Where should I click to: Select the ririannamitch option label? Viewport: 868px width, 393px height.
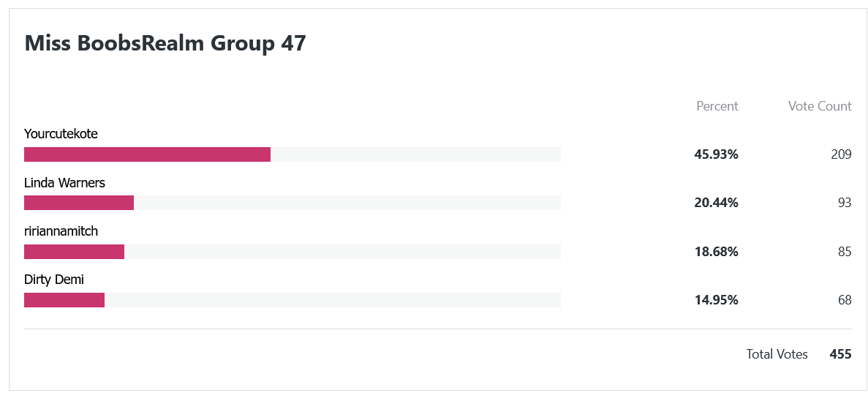[x=61, y=231]
